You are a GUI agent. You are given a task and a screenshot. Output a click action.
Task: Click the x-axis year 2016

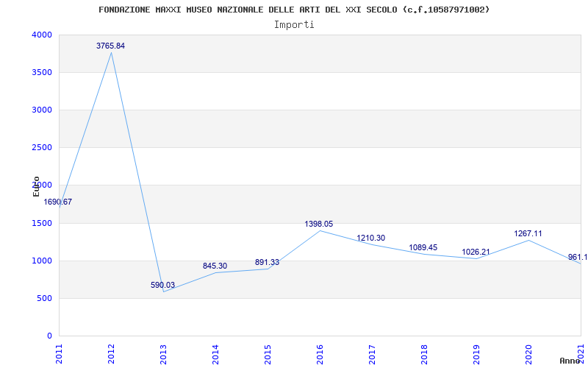coord(320,354)
